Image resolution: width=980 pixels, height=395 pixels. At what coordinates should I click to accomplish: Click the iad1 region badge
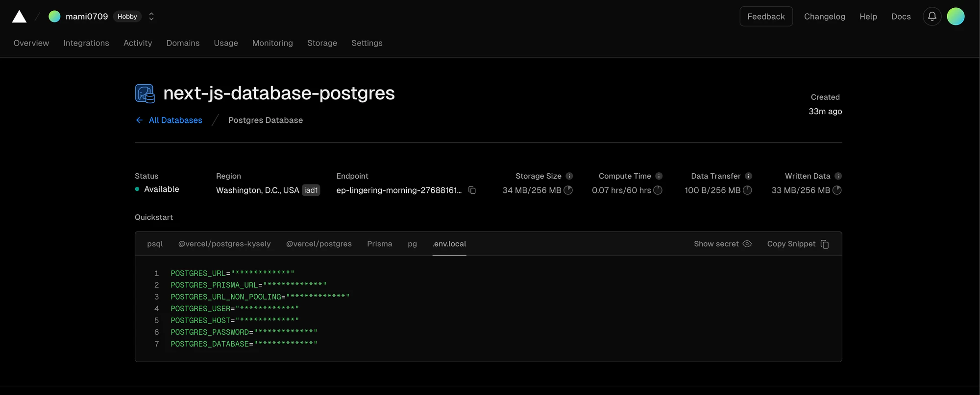click(311, 190)
